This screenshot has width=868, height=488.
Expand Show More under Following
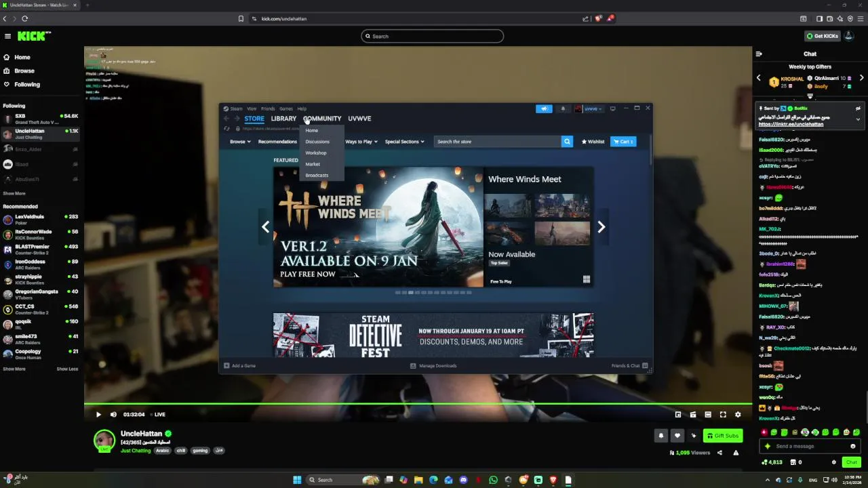click(14, 193)
